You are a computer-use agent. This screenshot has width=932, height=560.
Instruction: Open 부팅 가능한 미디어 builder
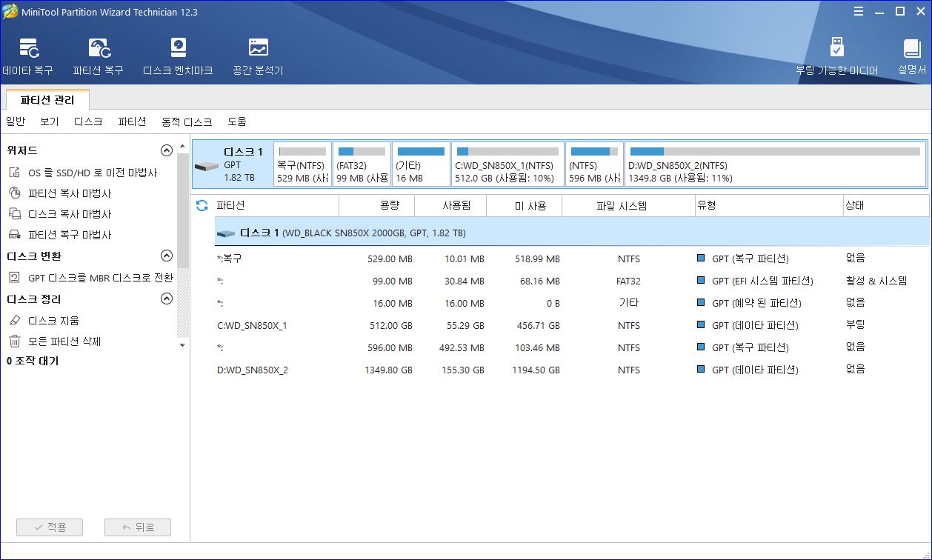tap(837, 58)
